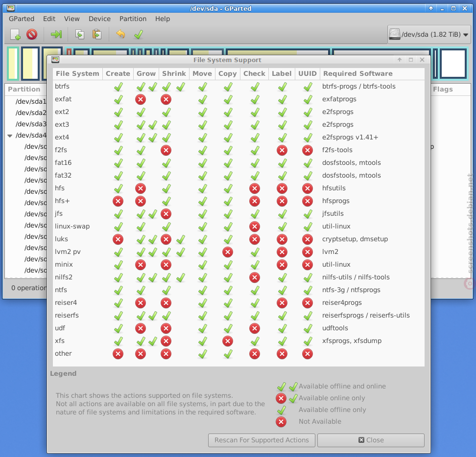Click the "cryptsetup, dmsetup" required software text

pyautogui.click(x=355, y=239)
